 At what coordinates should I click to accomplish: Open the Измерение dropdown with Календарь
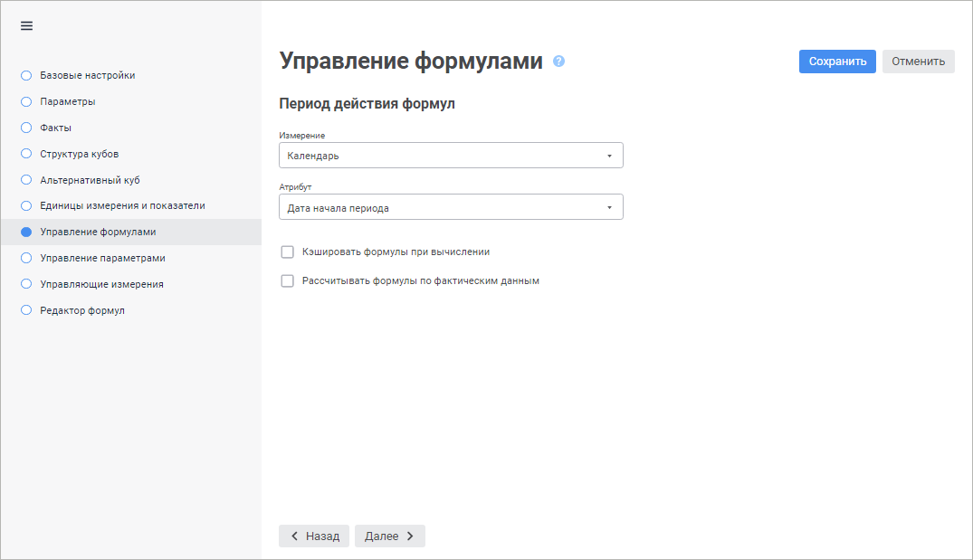click(x=451, y=156)
